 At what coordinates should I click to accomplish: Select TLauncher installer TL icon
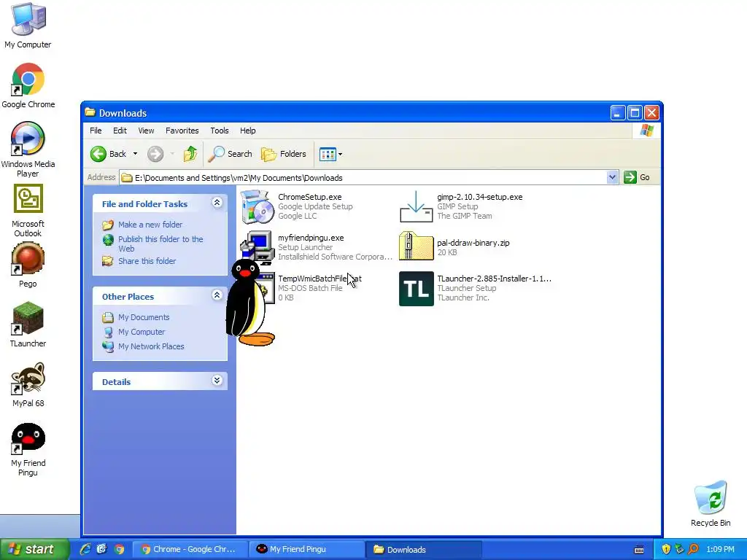417,289
